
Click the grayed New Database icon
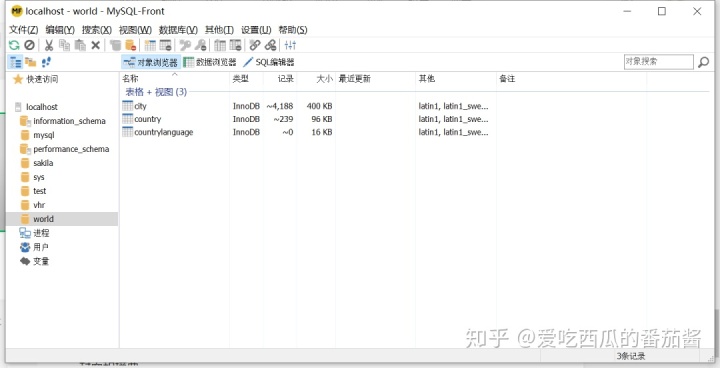point(115,45)
